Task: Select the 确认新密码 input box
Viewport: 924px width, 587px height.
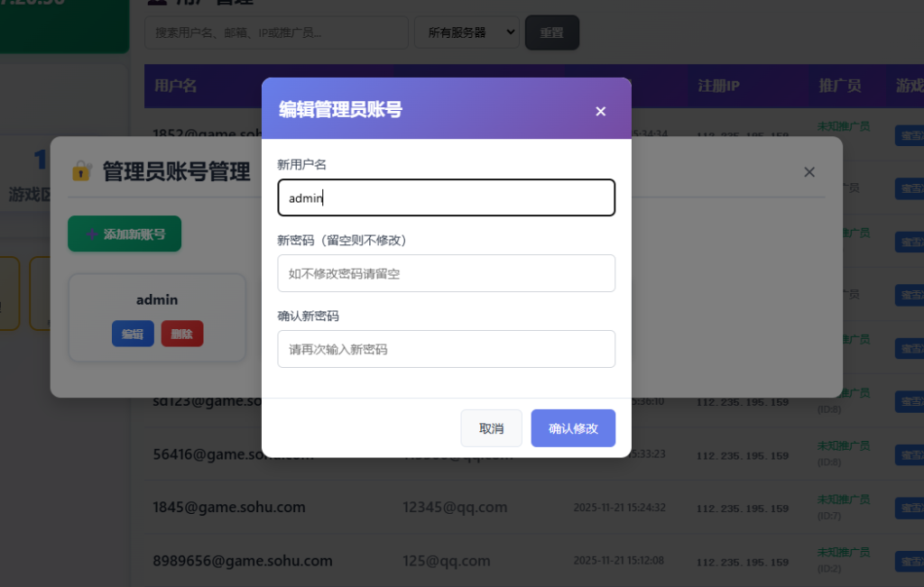Action: point(446,349)
